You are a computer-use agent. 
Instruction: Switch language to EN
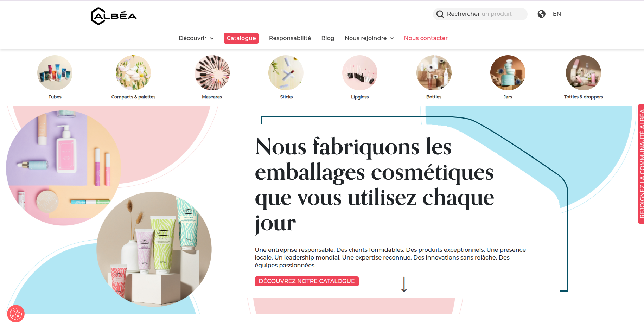pyautogui.click(x=557, y=14)
